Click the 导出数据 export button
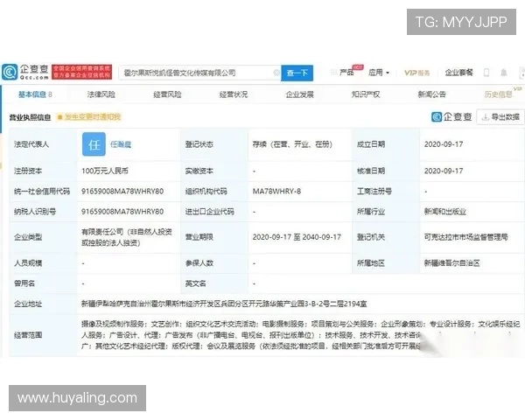This screenshot has width=525, height=420. click(500, 117)
